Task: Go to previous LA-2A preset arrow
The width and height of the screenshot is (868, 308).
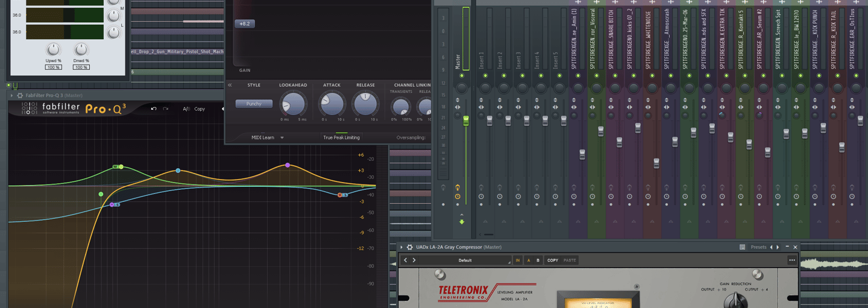Action: tap(406, 260)
